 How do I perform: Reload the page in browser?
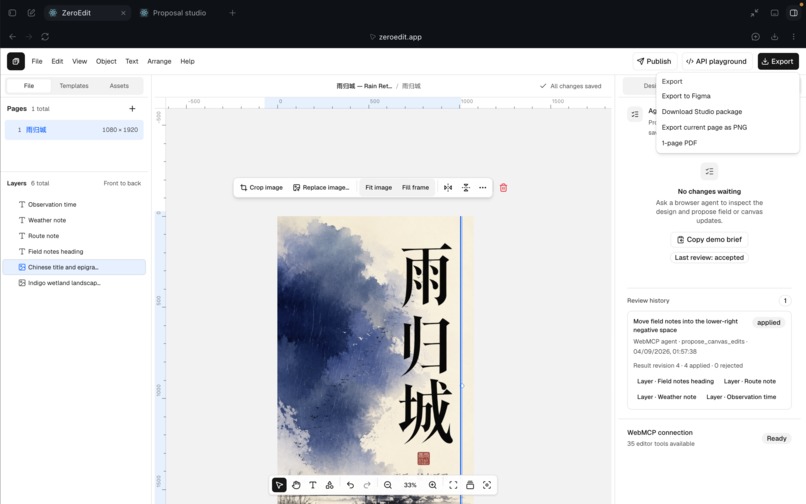pos(45,37)
